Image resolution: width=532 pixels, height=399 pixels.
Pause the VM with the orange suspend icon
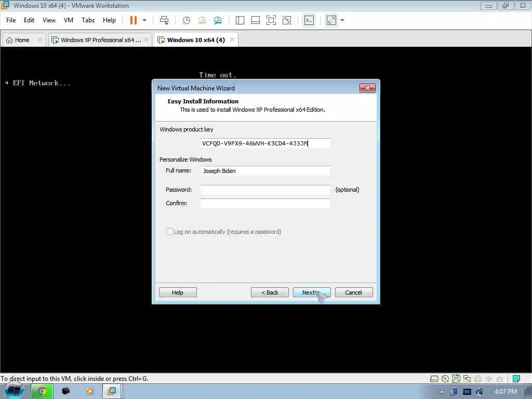coord(134,20)
